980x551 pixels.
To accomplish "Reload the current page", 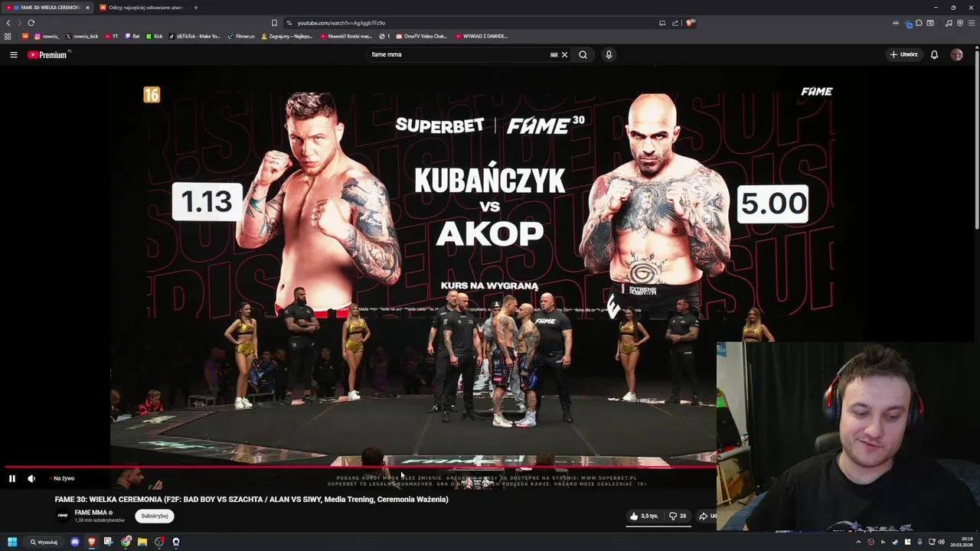I will pos(31,23).
